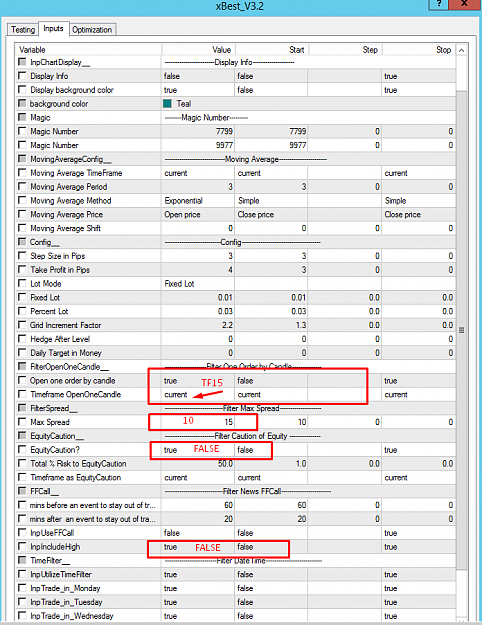Click Total % Risk to EquityCaution value 50.0
Viewport: 482px width, 625px height.
(225, 464)
